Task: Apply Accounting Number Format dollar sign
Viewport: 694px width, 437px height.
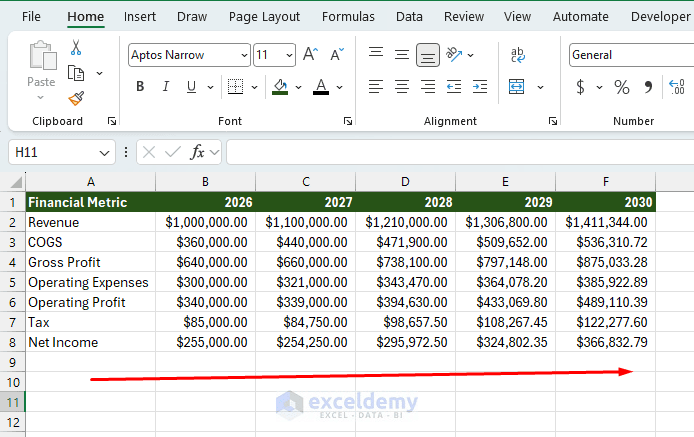Action: (x=580, y=87)
